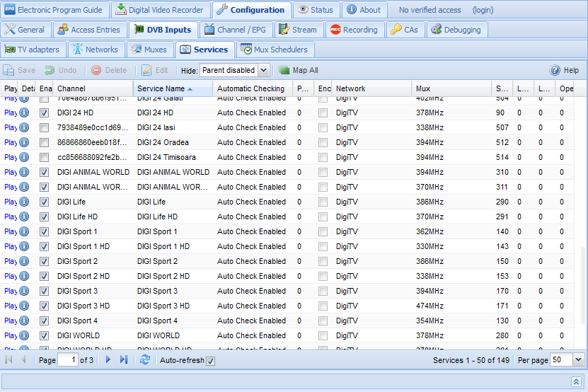Open details info icon for DIGI Life HD
The width and height of the screenshot is (588, 392).
tap(24, 217)
